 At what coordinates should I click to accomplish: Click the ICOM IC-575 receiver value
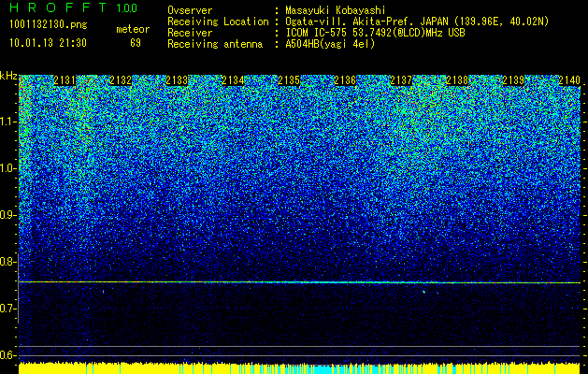click(x=375, y=33)
